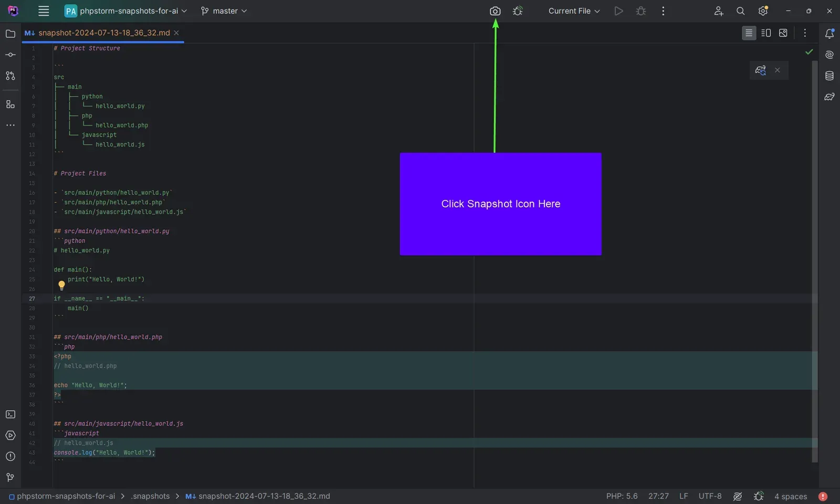Click the 'def main():' line
The image size is (840, 504).
click(72, 270)
